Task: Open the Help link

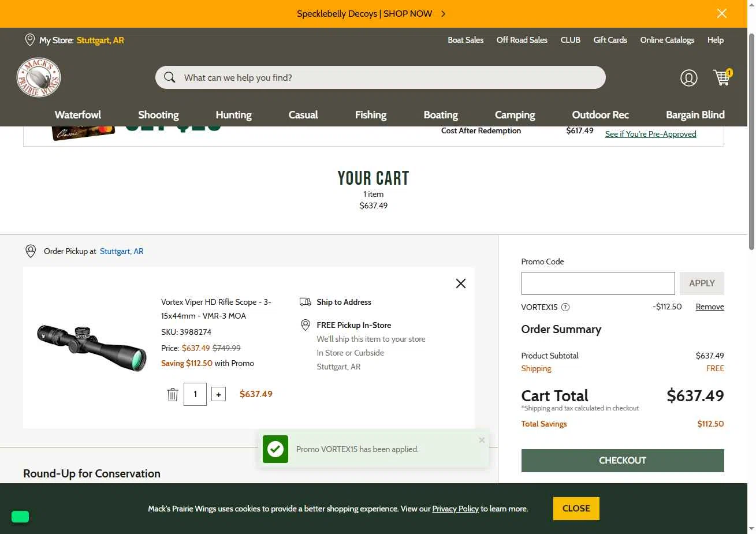Action: tap(716, 40)
